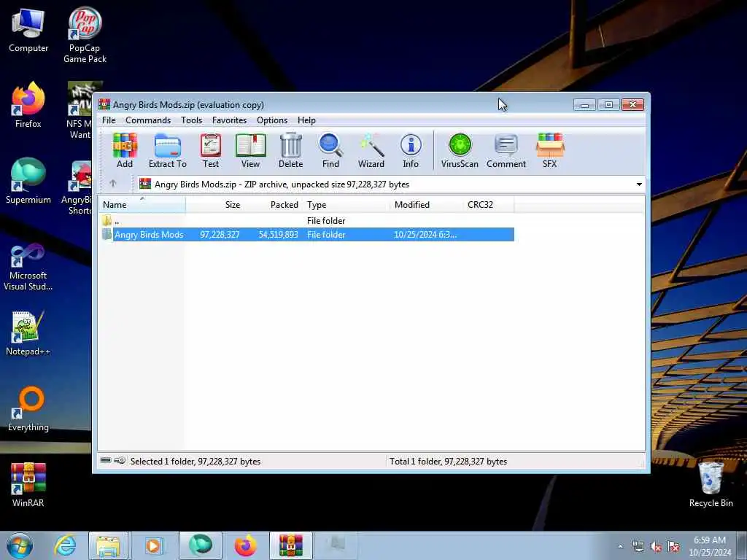Show hidden tray icons arrow
Viewport: 747px width, 560px height.
click(620, 547)
